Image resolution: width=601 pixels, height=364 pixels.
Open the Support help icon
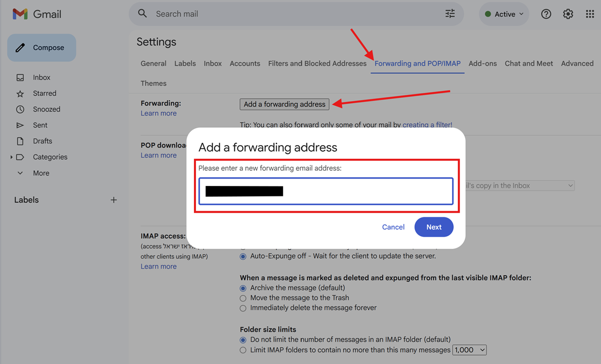coord(546,14)
